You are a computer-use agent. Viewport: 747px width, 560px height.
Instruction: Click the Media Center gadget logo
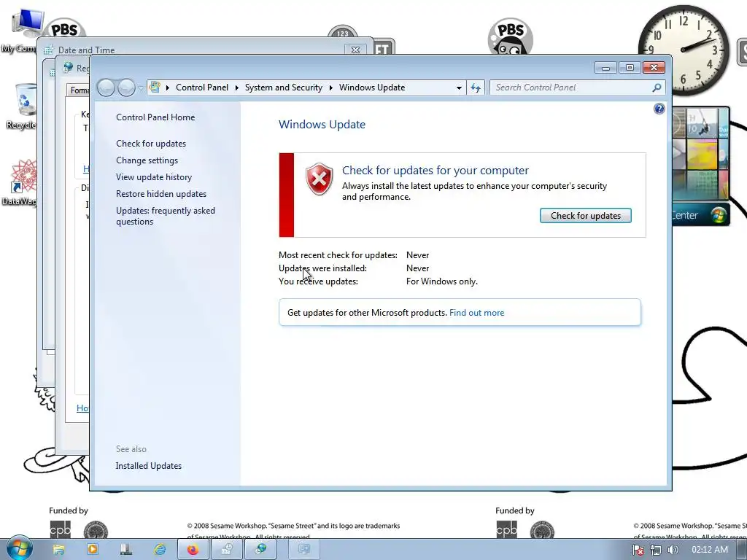718,215
